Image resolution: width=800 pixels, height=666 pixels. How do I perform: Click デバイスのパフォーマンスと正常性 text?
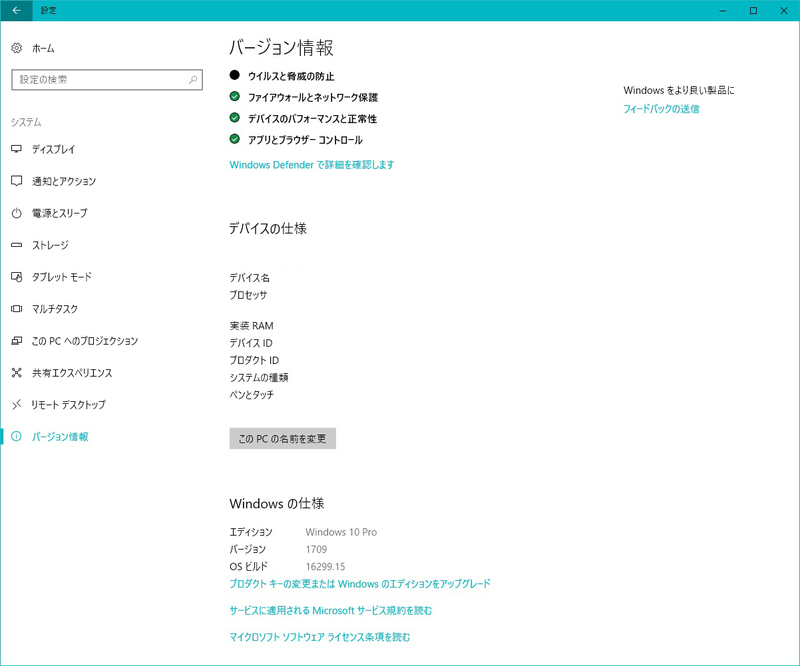point(312,118)
